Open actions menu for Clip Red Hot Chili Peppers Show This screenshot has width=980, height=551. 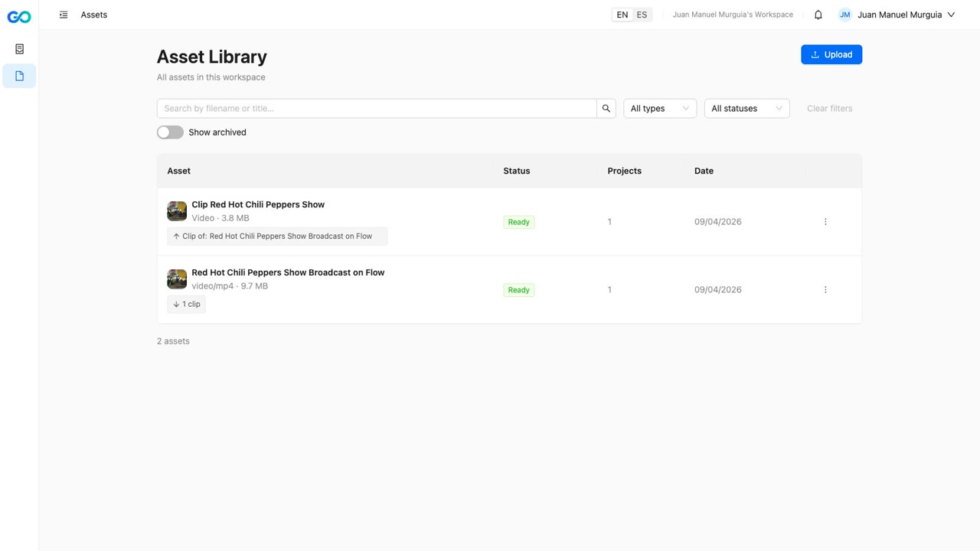[x=825, y=222]
